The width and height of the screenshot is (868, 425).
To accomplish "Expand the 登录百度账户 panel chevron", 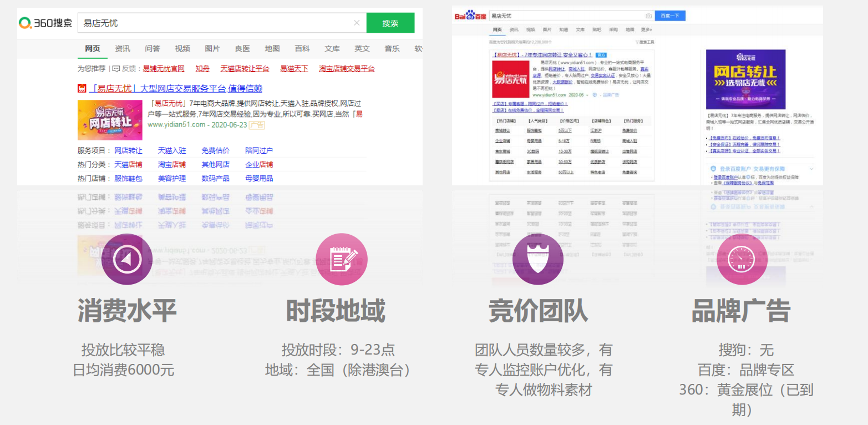I will pos(811,169).
